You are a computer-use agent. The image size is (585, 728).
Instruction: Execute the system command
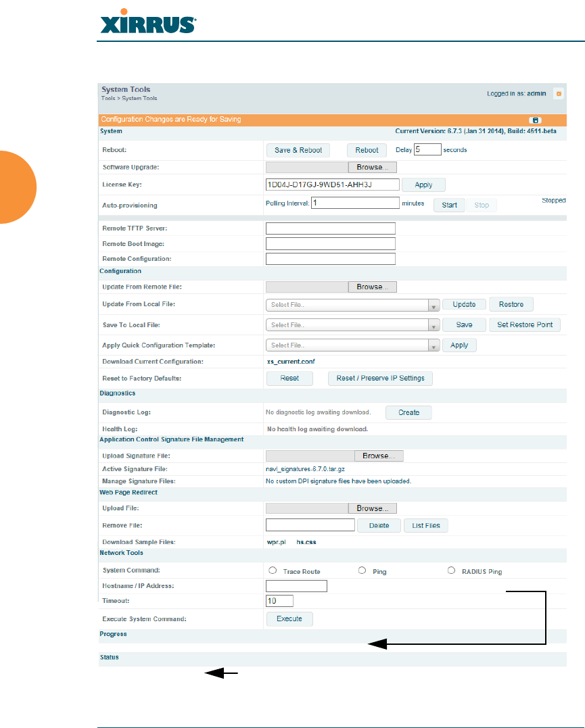289,619
